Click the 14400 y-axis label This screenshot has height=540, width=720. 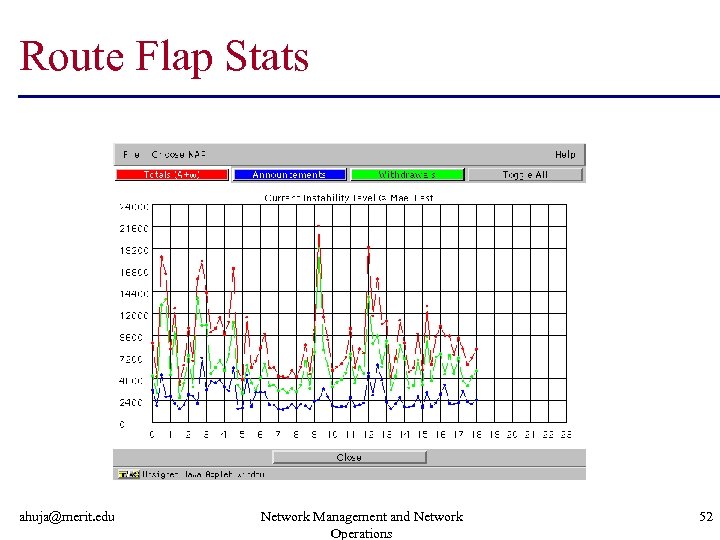[134, 294]
